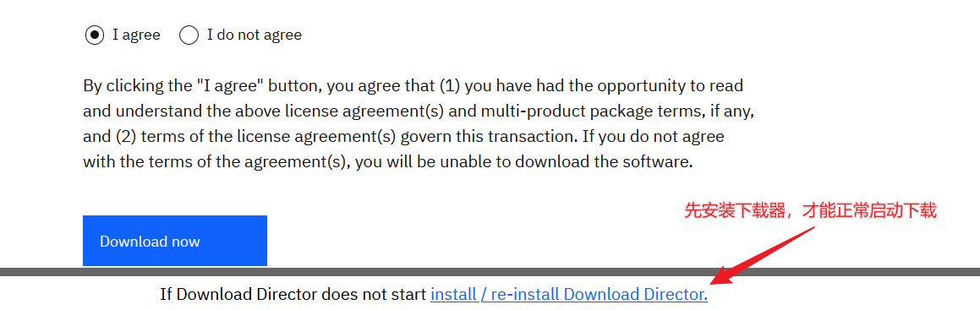Click the "I do not agree" label text

(x=255, y=35)
